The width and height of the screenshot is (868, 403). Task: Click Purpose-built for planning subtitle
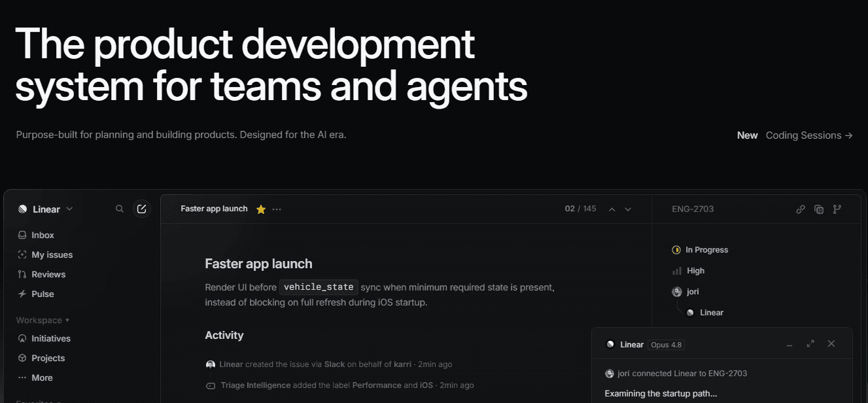tap(181, 135)
